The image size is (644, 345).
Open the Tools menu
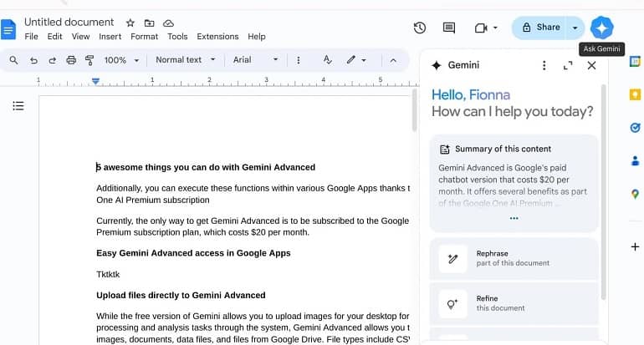[177, 37]
